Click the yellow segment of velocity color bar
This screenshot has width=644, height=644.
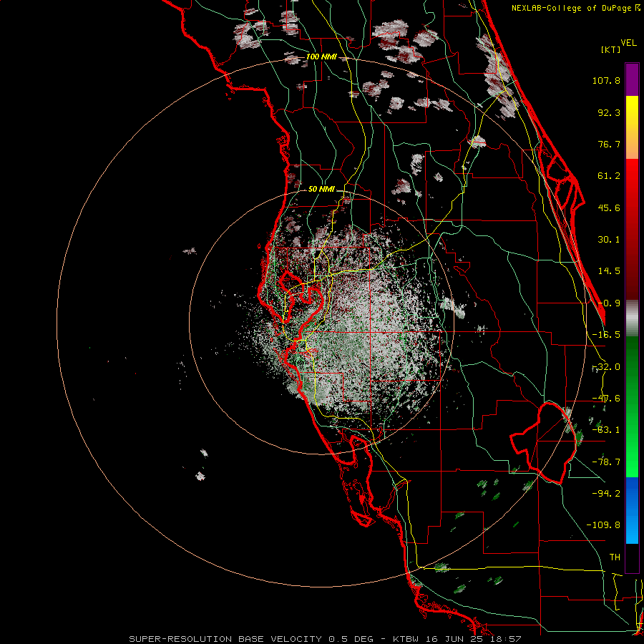pos(632,127)
